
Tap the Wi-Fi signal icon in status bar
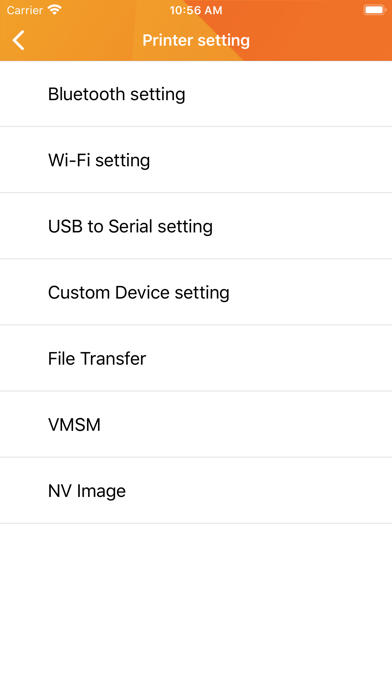[x=55, y=10]
